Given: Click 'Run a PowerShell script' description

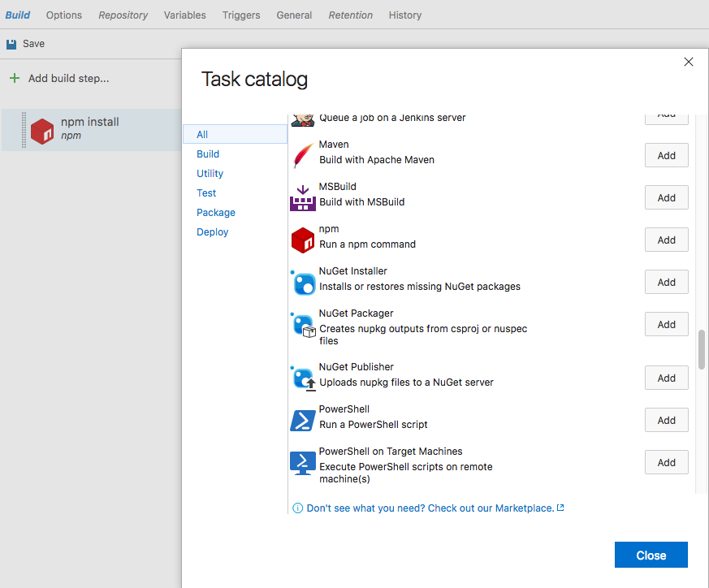Looking at the screenshot, I should (x=373, y=424).
